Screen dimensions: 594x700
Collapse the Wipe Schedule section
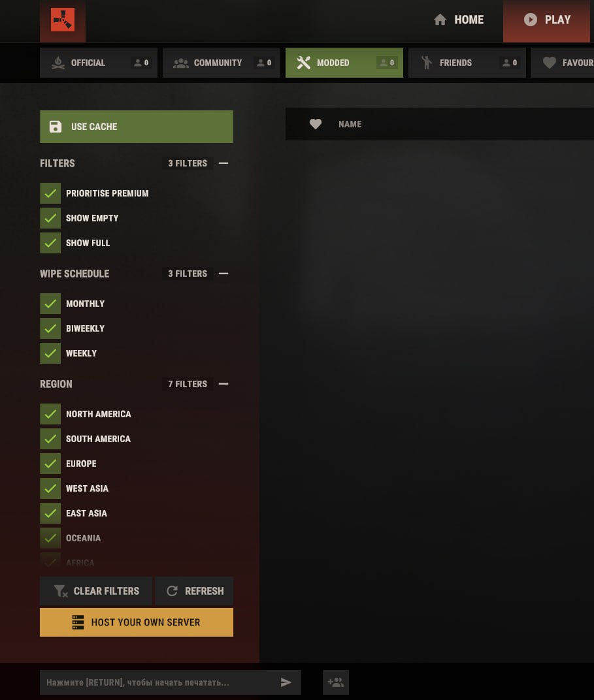(x=223, y=274)
